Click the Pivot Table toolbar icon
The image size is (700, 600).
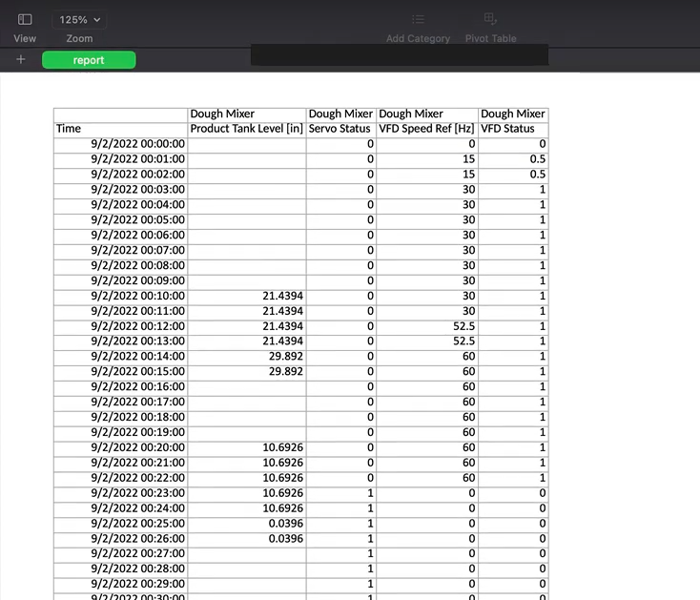[490, 19]
